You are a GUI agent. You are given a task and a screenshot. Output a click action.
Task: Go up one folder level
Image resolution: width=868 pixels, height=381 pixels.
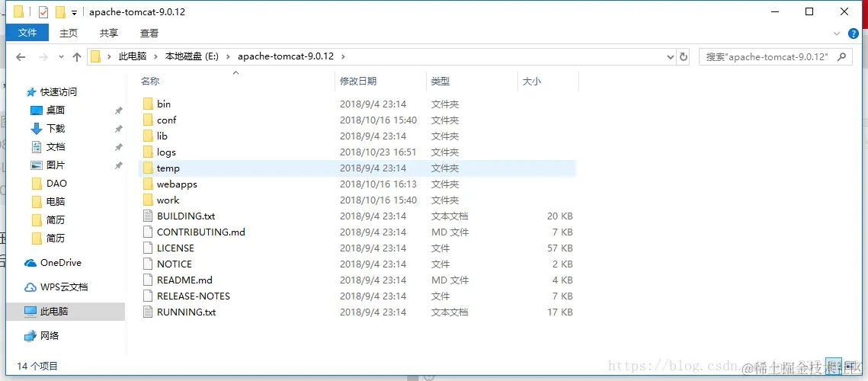click(x=77, y=56)
